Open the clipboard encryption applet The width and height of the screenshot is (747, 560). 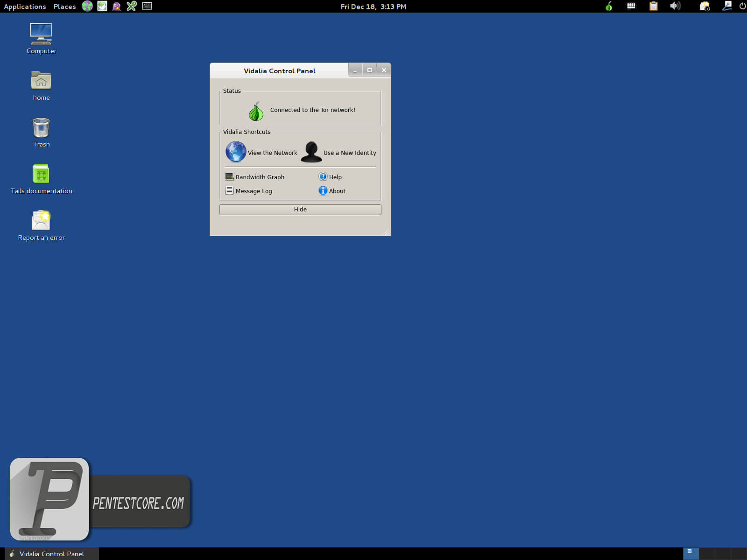click(654, 6)
